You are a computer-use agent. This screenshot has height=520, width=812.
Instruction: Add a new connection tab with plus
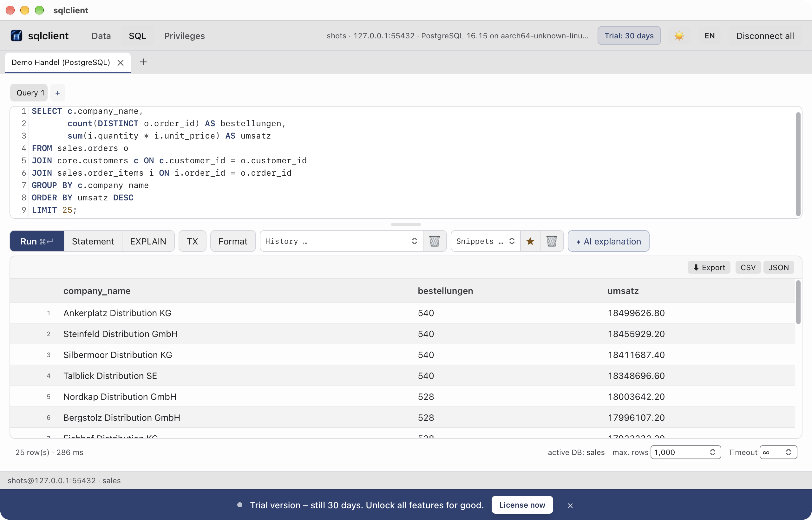[143, 62]
